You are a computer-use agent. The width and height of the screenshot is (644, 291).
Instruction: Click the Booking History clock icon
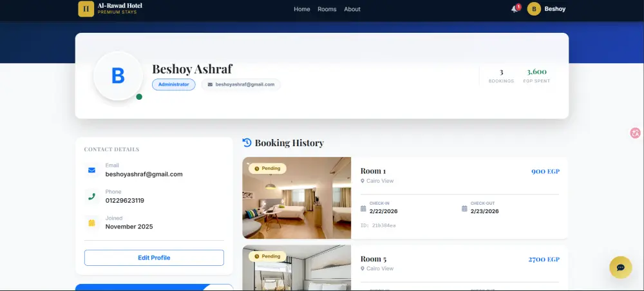tap(247, 142)
